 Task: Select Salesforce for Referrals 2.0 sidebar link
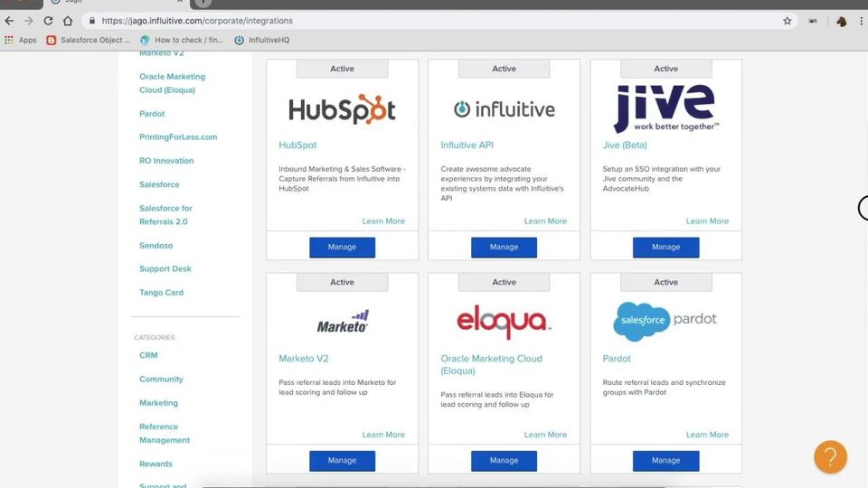(x=165, y=215)
